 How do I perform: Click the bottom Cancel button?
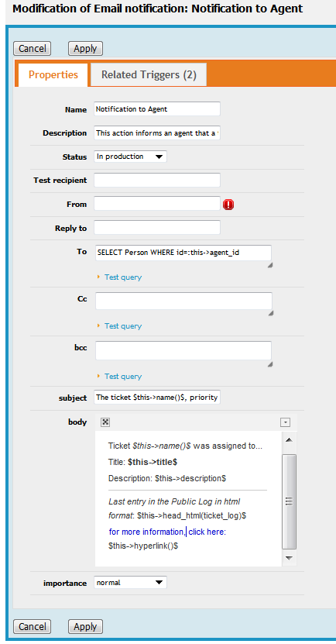click(x=32, y=627)
